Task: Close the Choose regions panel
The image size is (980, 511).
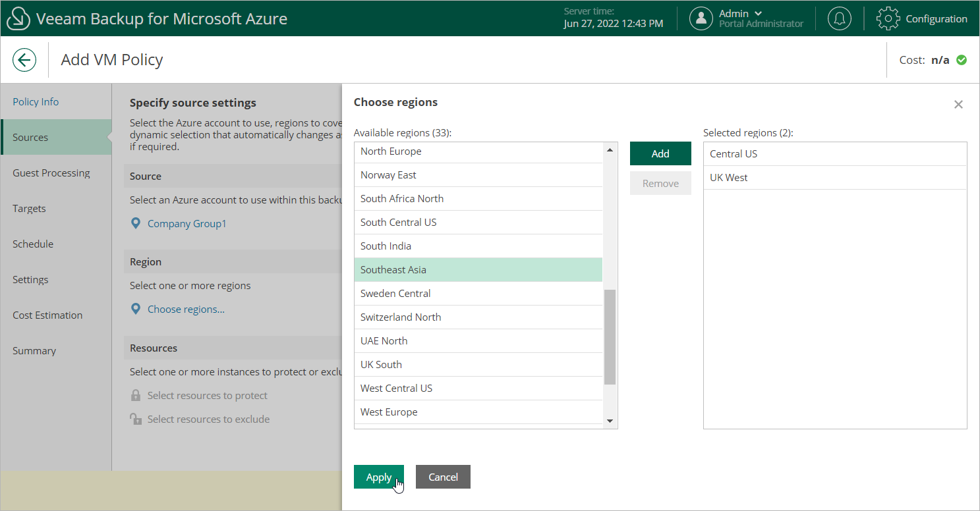Action: (x=958, y=105)
